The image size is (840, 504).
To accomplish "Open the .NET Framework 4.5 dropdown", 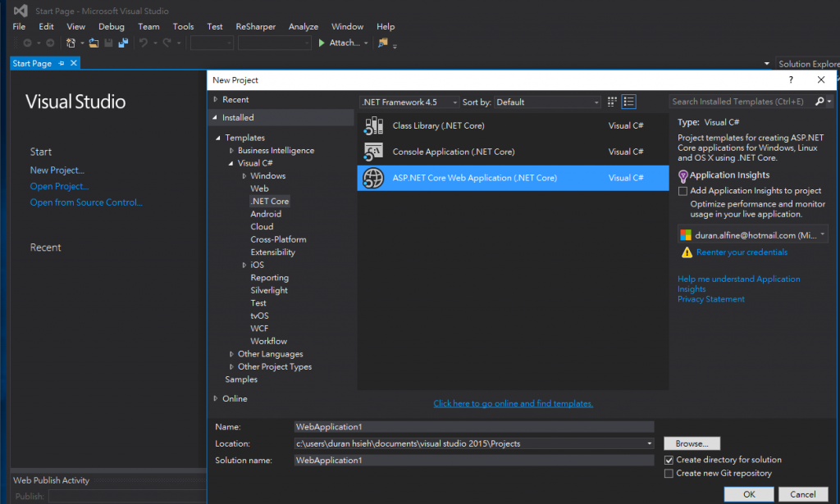I will click(454, 102).
